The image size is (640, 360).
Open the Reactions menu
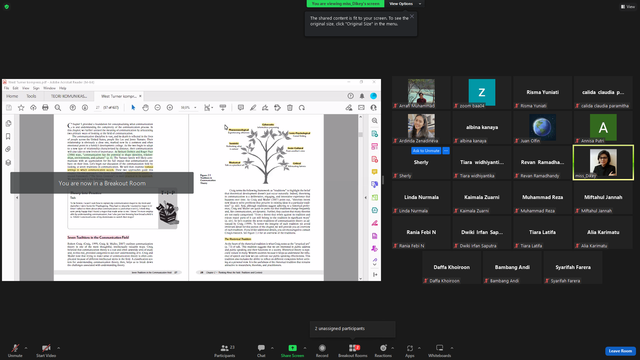pyautogui.click(x=383, y=350)
